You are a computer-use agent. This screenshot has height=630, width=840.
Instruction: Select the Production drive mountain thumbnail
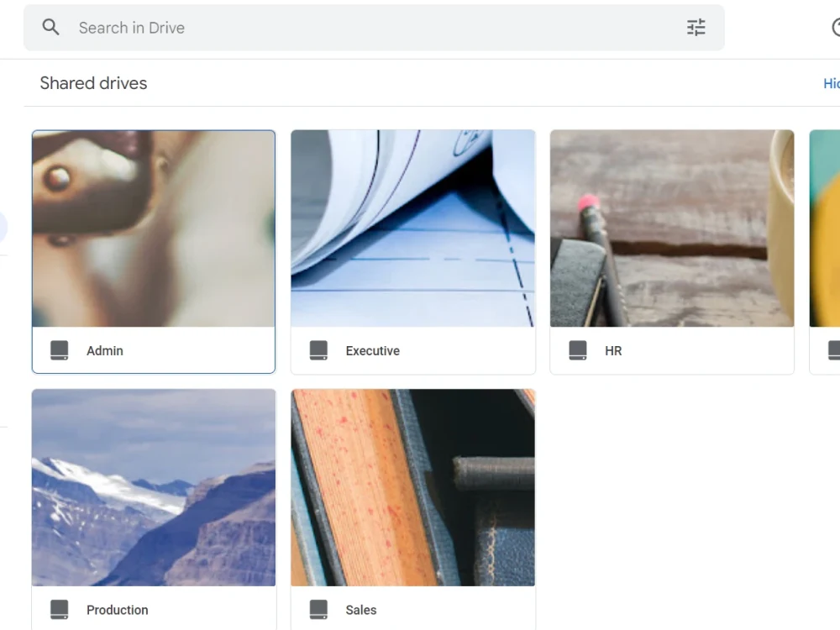154,487
